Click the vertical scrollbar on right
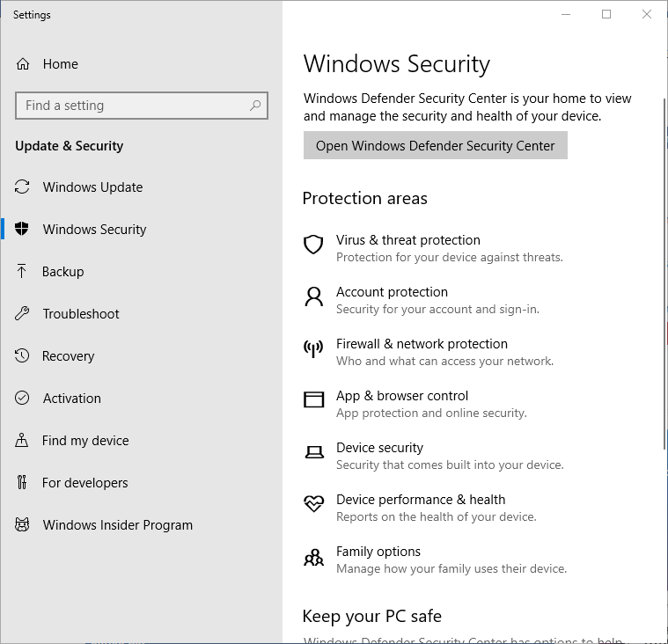This screenshot has height=644, width=668. tap(665, 273)
